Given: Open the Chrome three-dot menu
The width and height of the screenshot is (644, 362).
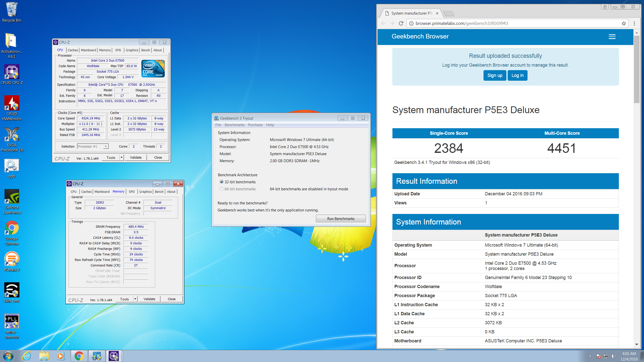Looking at the screenshot, I should pos(634,23).
